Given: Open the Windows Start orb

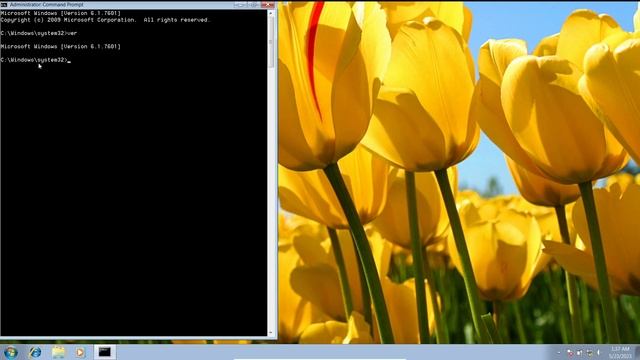Looking at the screenshot, I should point(10,352).
